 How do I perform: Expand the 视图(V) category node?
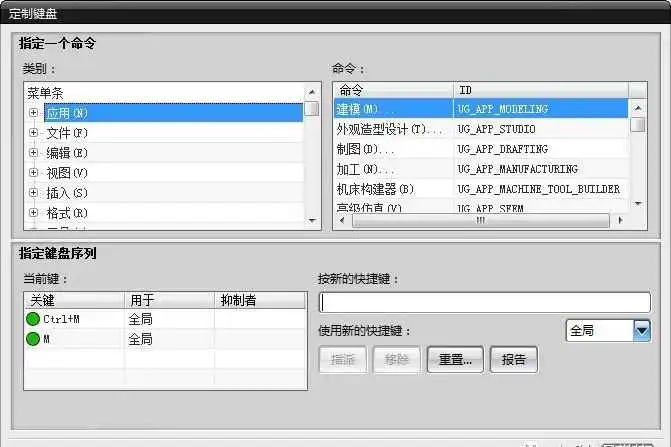pyautogui.click(x=33, y=173)
